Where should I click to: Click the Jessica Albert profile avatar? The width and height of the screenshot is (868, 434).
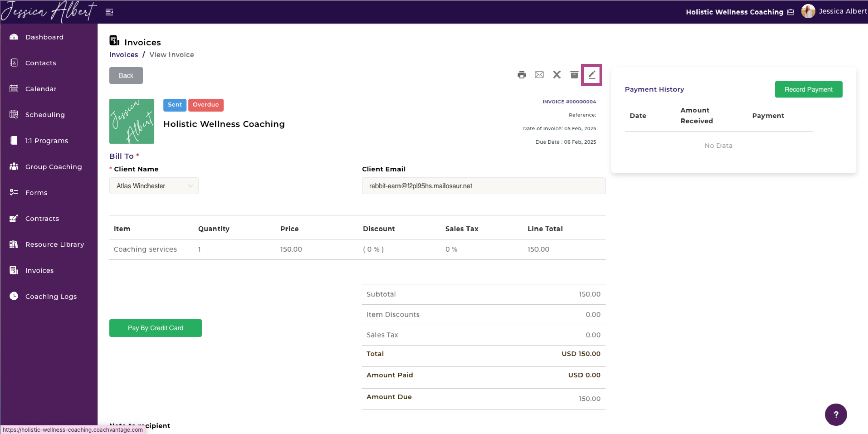pos(808,12)
